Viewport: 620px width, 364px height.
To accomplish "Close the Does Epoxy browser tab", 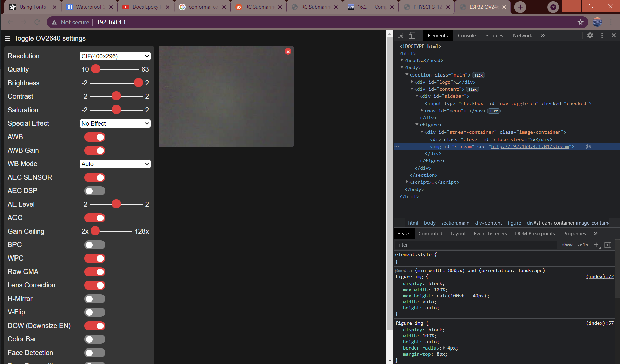I will (x=167, y=7).
